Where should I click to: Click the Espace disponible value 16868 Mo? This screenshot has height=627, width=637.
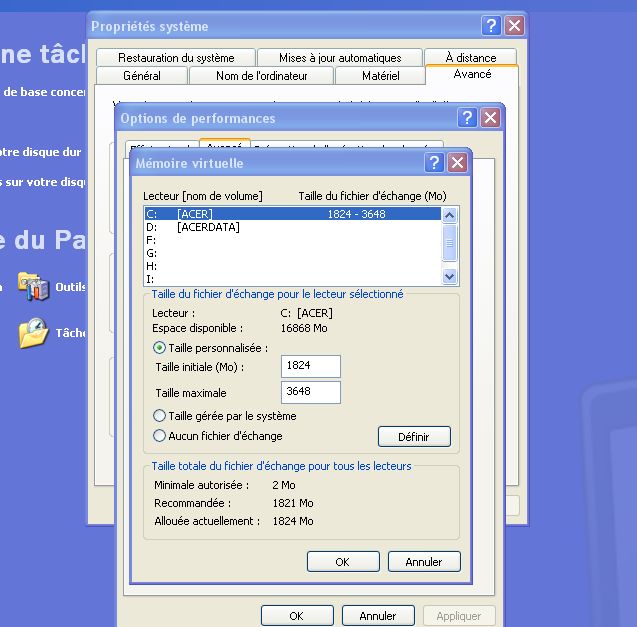pyautogui.click(x=304, y=328)
